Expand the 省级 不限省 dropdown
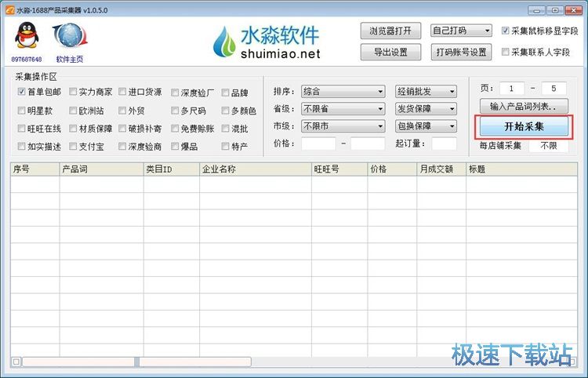 [343, 109]
